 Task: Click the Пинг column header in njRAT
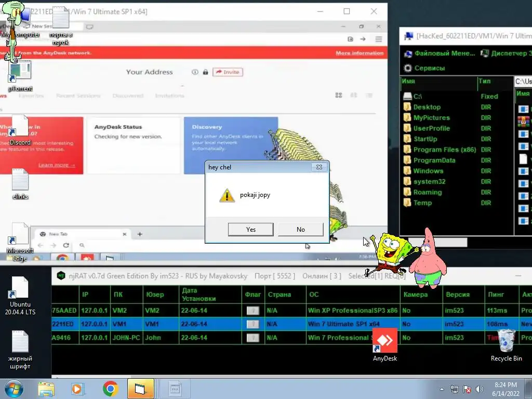pos(501,295)
